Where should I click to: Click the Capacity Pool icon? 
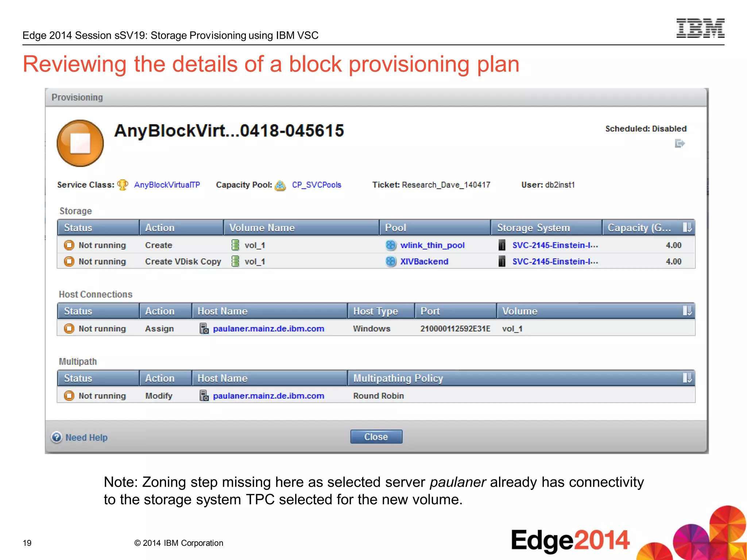coord(280,185)
